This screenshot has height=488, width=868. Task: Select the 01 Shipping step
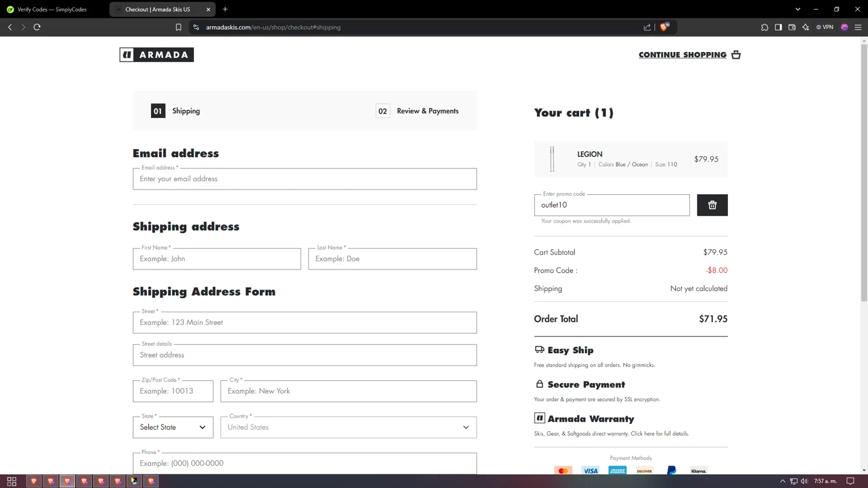175,111
